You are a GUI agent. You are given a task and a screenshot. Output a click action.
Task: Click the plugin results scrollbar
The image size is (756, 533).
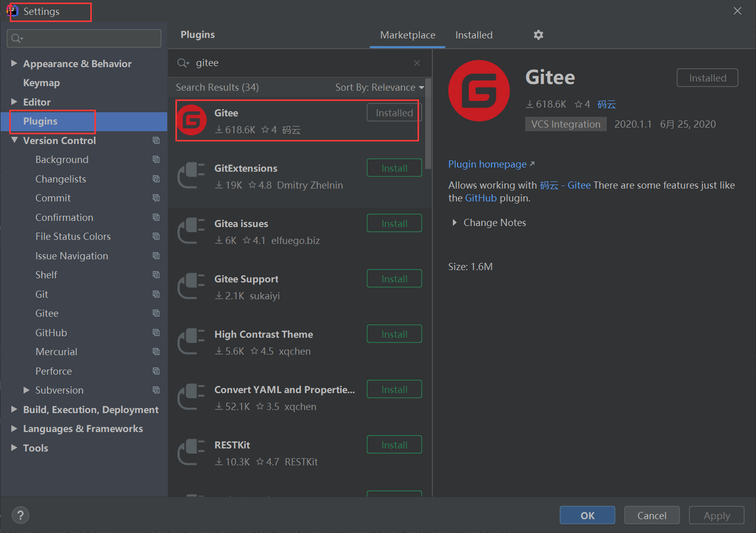tap(428, 123)
